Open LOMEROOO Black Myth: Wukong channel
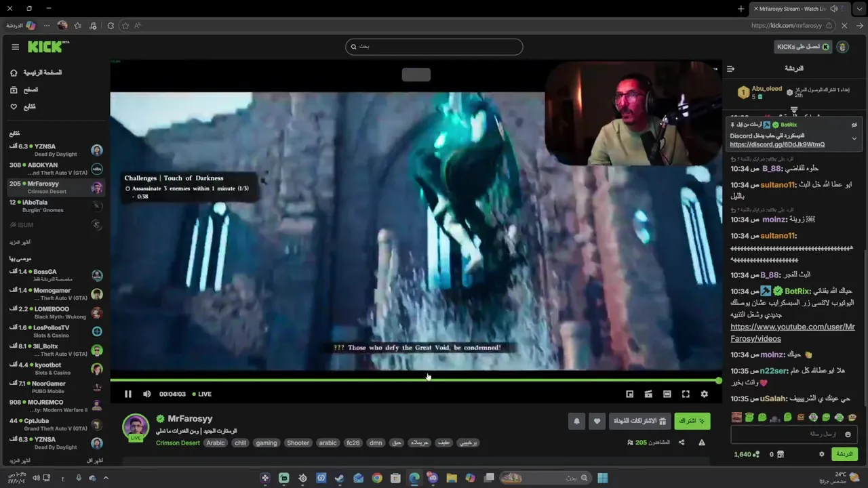Screen dimensions: 868x488 click(56, 312)
